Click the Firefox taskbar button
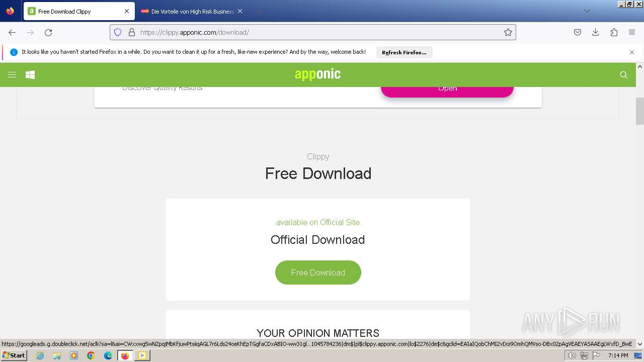This screenshot has height=362, width=644. point(125,355)
